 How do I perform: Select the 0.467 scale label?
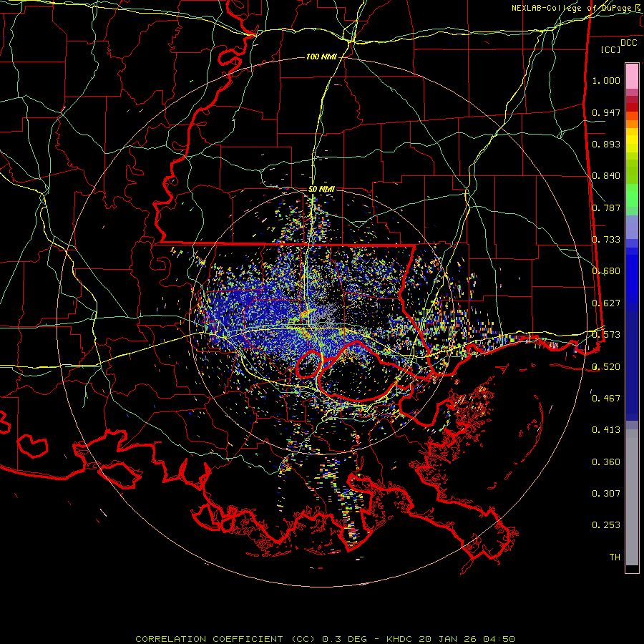[x=606, y=399]
